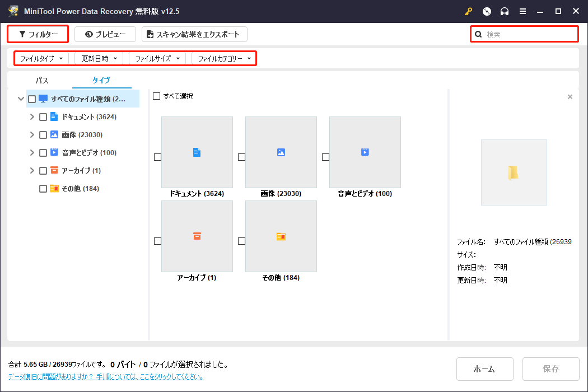Expand the ドキュメント tree node
Screen dimensions: 588x392
tap(32, 117)
